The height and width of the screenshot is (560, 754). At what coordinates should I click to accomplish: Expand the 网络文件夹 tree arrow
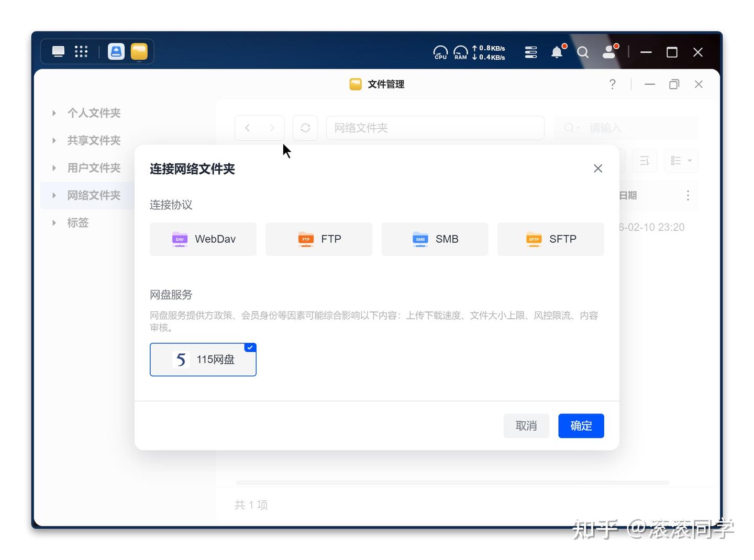54,195
